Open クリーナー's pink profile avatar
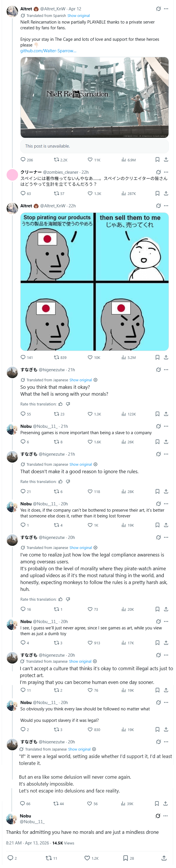The width and height of the screenshot is (176, 868). click(12, 175)
